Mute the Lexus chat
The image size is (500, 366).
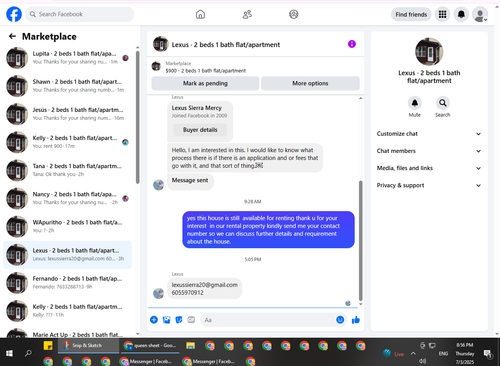point(415,103)
